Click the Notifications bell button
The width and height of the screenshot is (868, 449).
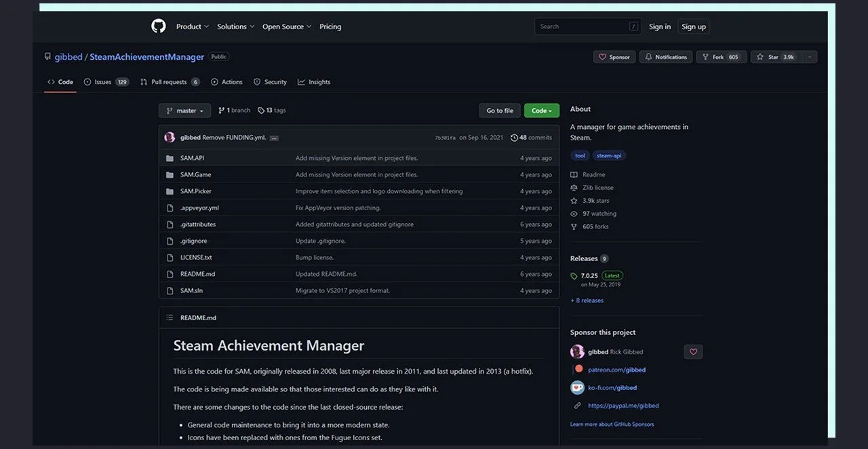(x=666, y=57)
